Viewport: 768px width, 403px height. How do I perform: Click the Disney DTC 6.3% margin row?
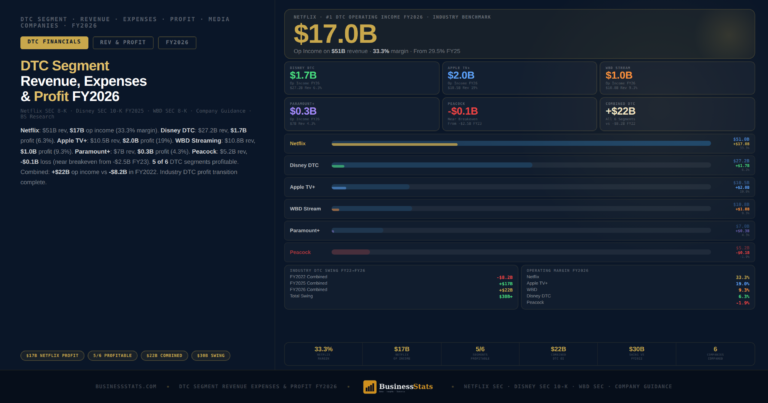coord(638,296)
